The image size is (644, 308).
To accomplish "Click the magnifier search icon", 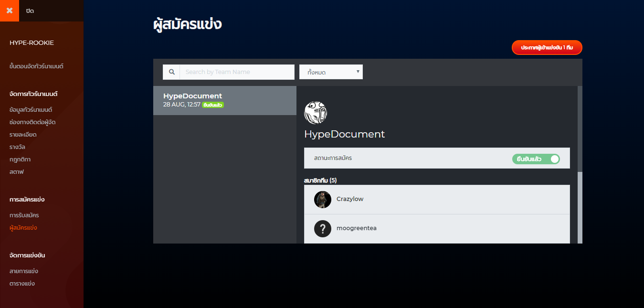I will (x=171, y=72).
